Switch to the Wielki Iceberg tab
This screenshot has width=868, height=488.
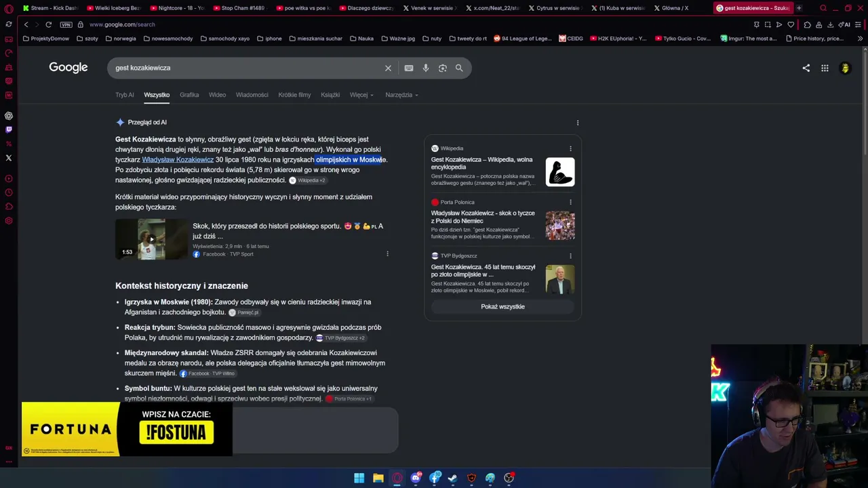pos(113,8)
